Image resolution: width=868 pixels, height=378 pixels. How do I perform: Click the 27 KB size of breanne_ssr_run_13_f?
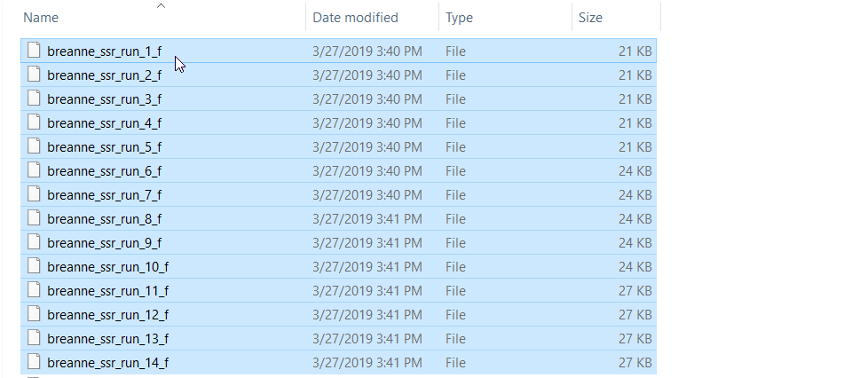coord(635,339)
